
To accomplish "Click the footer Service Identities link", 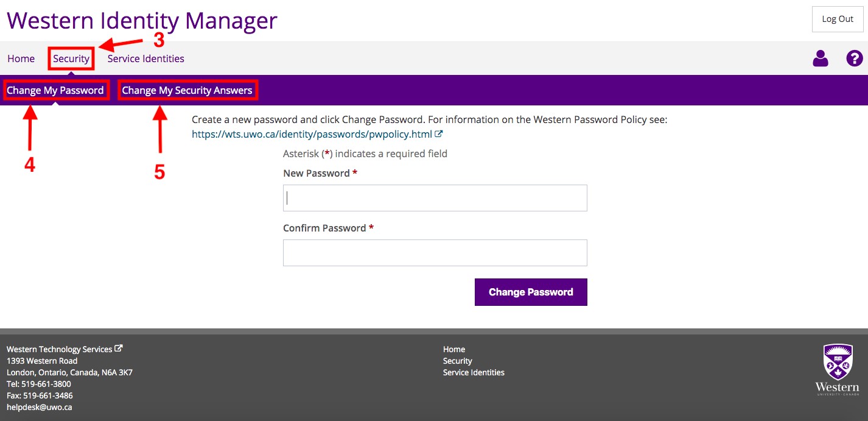I will [x=474, y=372].
